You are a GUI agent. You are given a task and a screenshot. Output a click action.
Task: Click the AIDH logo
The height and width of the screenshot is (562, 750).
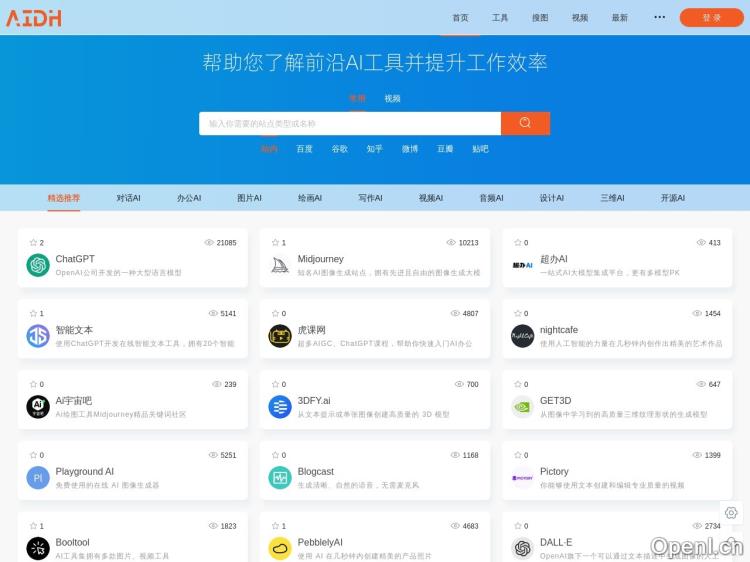(x=33, y=18)
